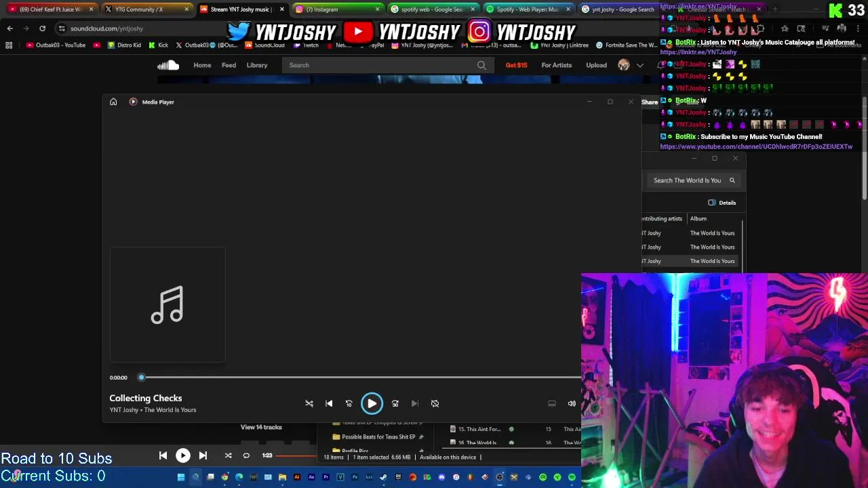Close the Instagram browser tab
The height and width of the screenshot is (488, 868).
coord(377,9)
